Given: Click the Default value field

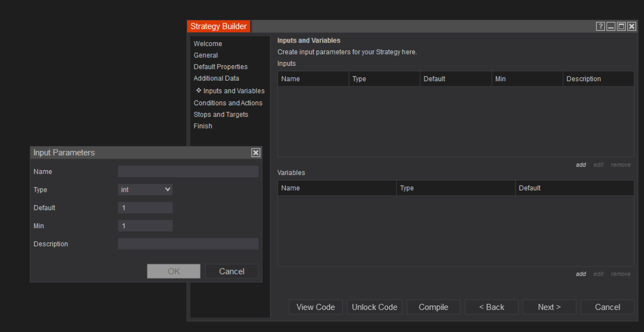Looking at the screenshot, I should tap(145, 207).
